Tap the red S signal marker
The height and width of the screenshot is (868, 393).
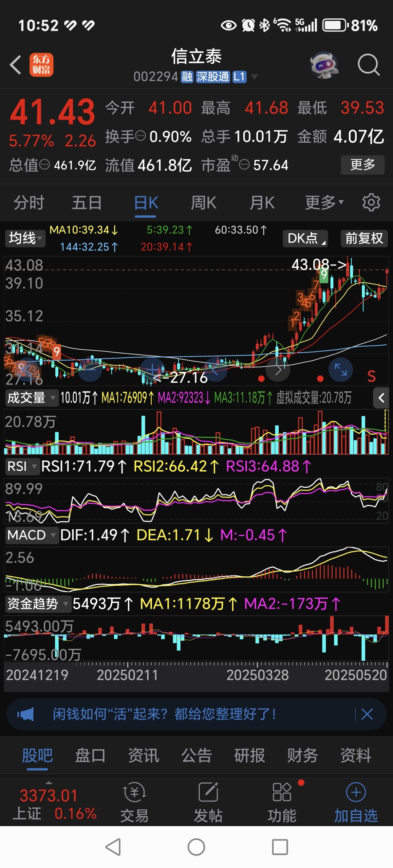click(371, 376)
